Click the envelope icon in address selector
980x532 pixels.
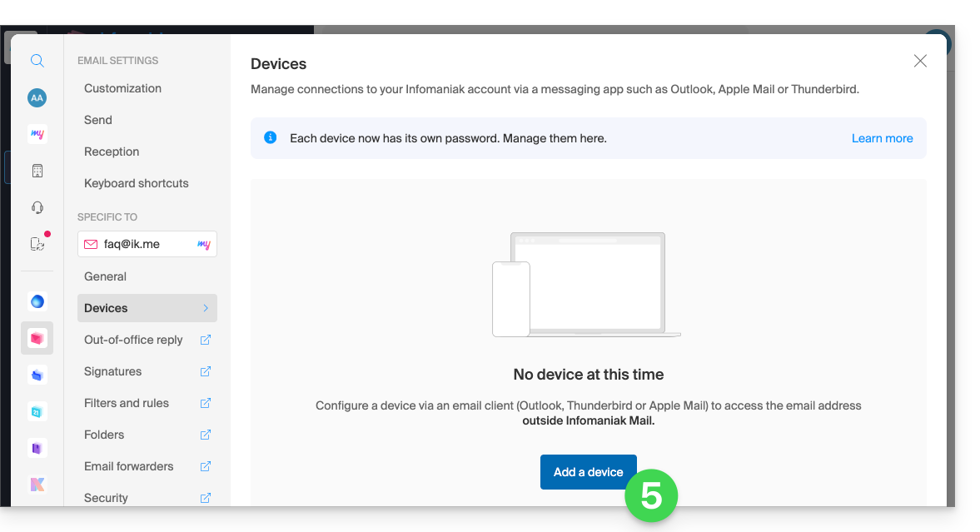click(x=91, y=244)
